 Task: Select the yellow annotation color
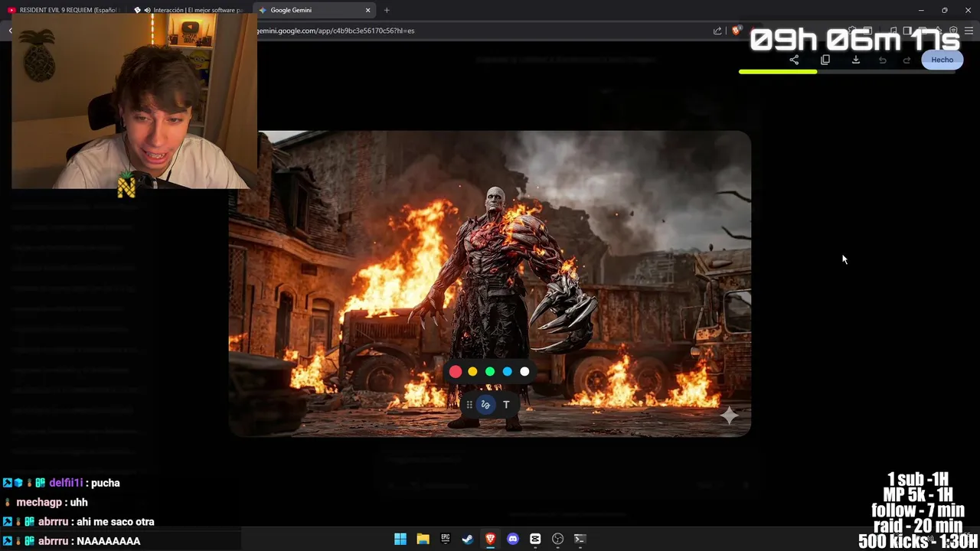(472, 372)
